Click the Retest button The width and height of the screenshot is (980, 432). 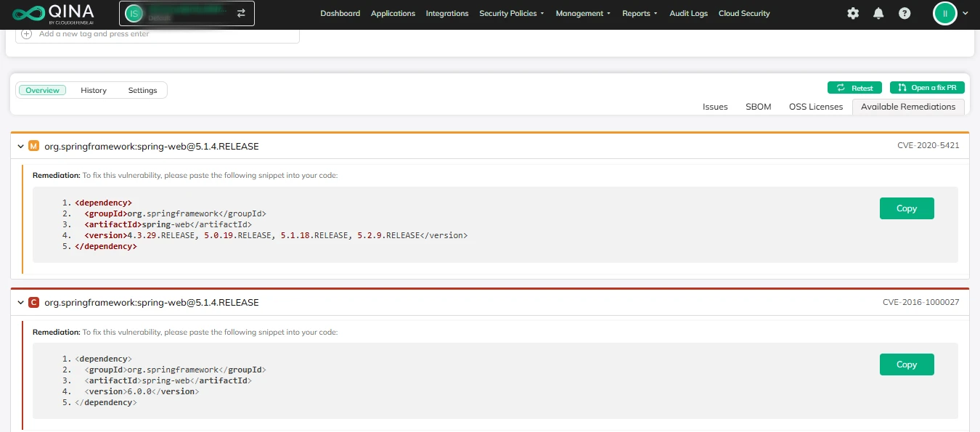[x=854, y=88]
